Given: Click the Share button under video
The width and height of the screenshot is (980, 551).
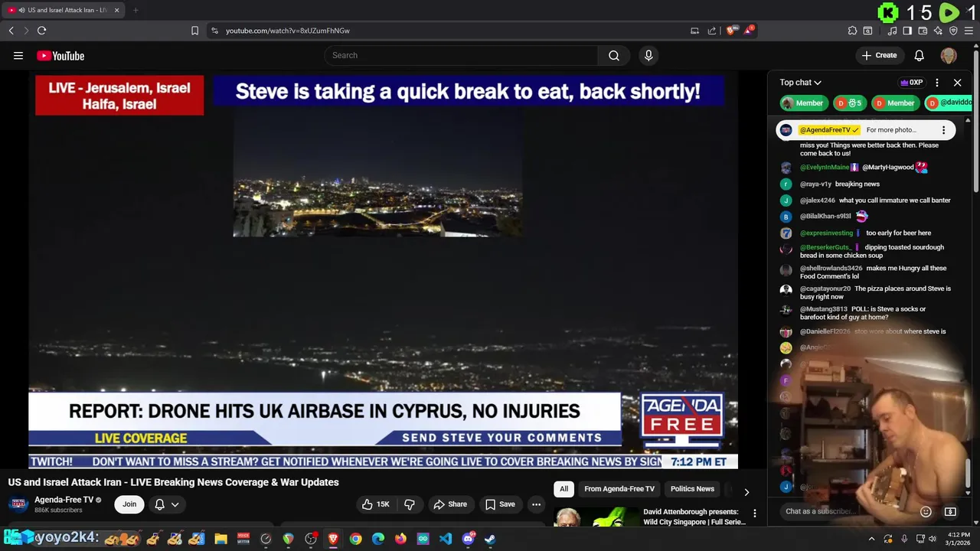Looking at the screenshot, I should coord(450,504).
